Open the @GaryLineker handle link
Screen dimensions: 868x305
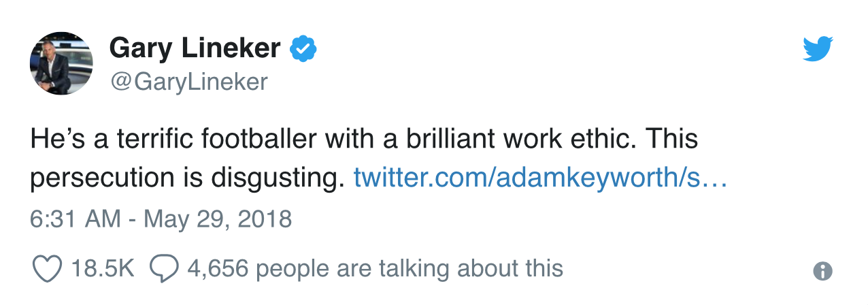click(x=188, y=82)
